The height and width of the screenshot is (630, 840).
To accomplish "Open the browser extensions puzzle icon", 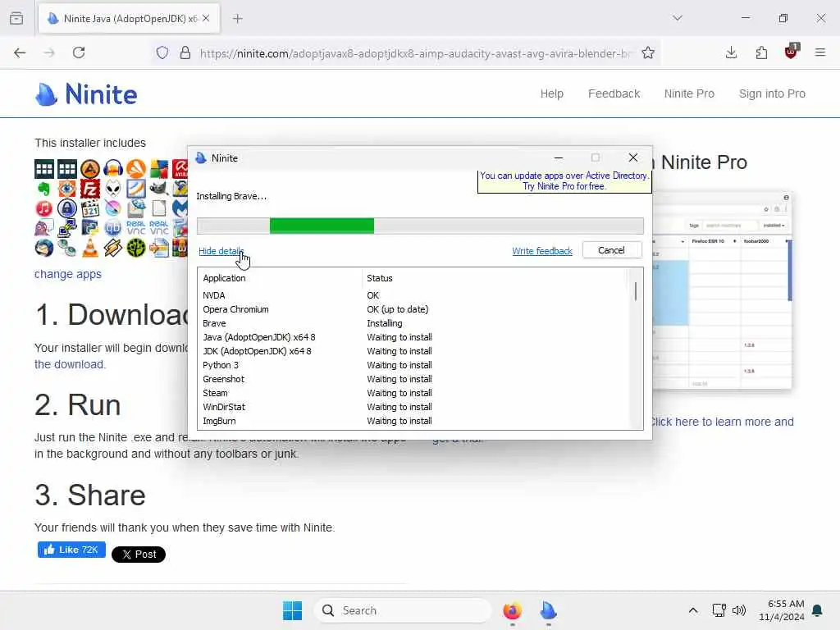I will (761, 52).
